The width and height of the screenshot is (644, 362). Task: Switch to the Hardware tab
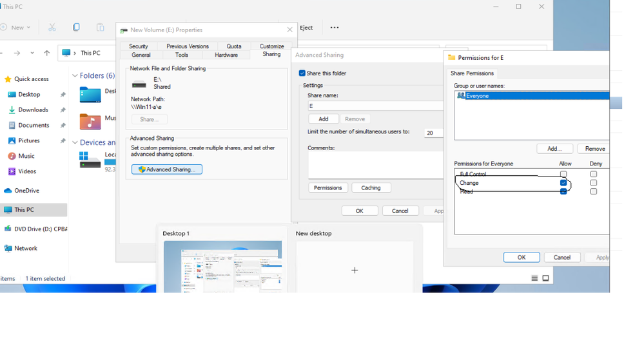226,55
